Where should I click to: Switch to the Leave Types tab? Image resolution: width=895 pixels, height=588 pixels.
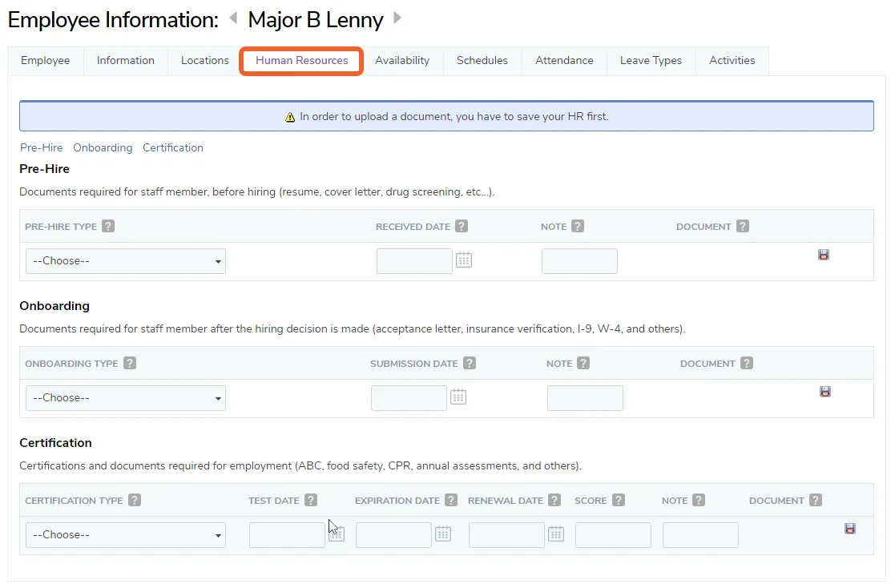(x=651, y=61)
